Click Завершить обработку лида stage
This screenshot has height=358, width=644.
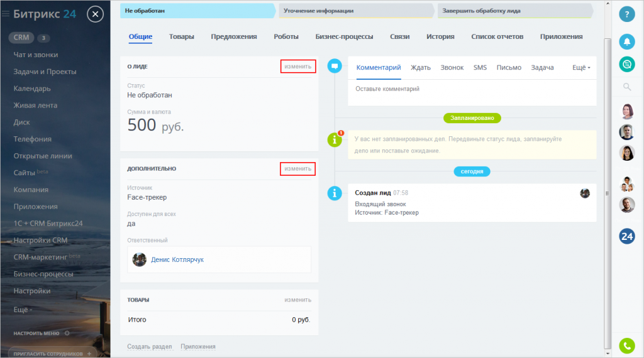pyautogui.click(x=515, y=11)
